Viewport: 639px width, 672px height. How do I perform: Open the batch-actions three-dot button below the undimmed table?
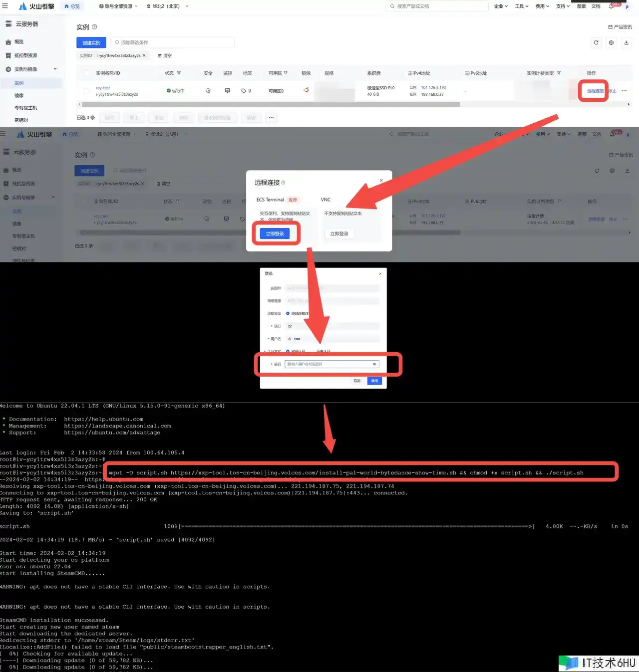271,118
